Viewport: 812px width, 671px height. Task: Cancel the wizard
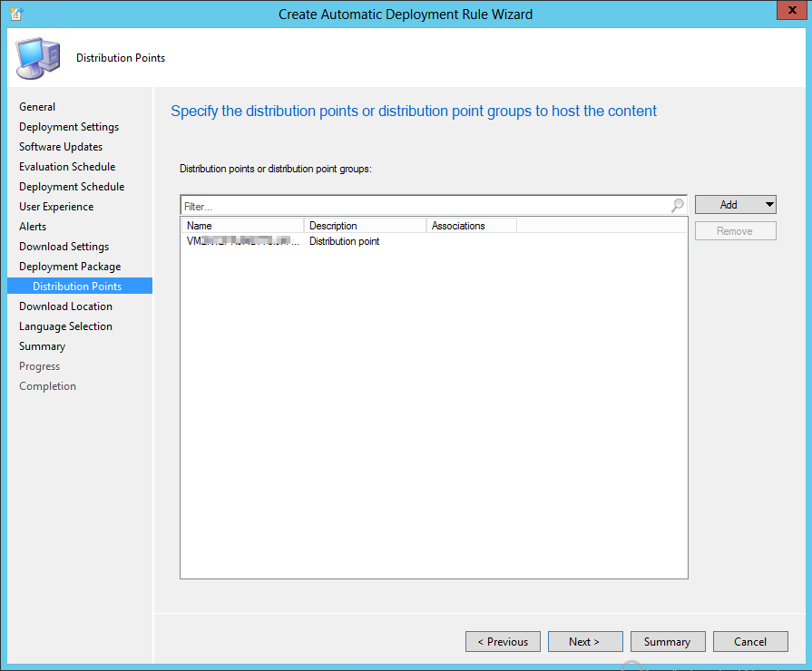click(750, 641)
